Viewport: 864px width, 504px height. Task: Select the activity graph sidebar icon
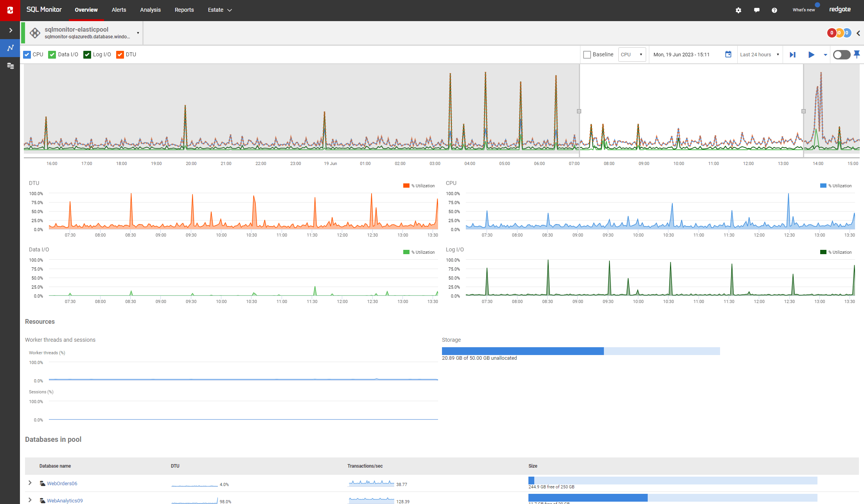point(10,48)
